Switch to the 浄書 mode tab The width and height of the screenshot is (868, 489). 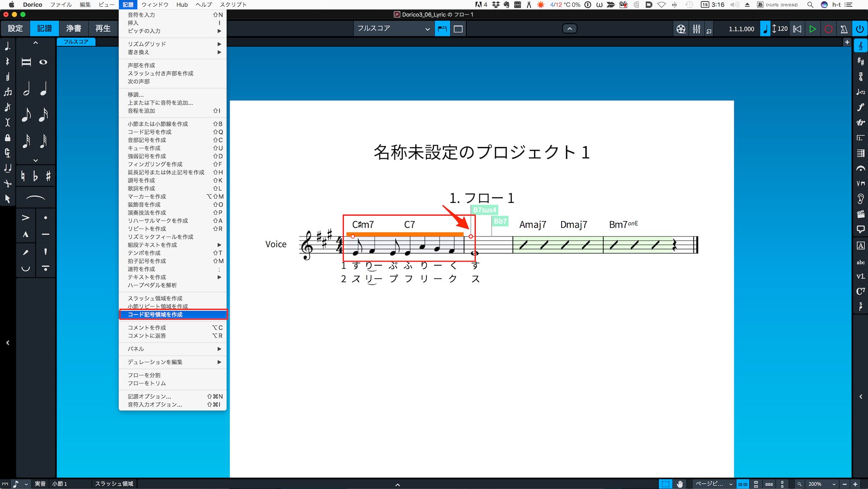(x=73, y=28)
